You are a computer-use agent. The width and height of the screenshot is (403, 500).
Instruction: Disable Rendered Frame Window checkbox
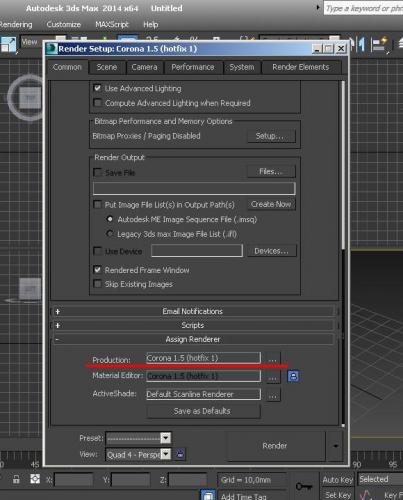(97, 270)
